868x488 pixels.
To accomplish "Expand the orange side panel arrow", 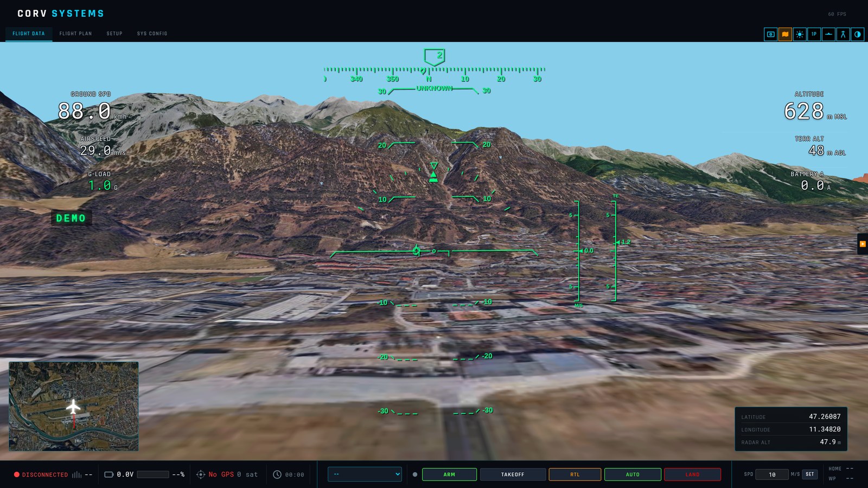I will tap(863, 244).
